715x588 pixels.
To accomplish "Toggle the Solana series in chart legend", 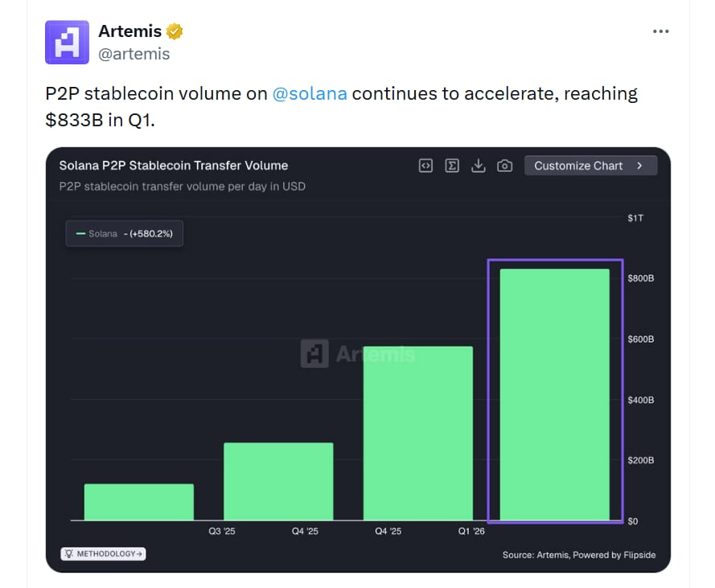I will coord(124,234).
